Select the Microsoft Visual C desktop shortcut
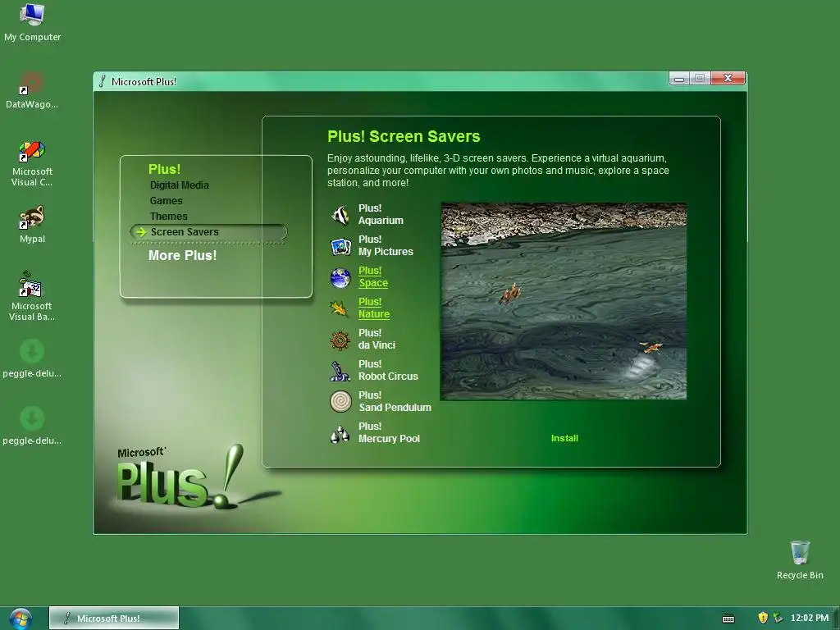Image resolution: width=840 pixels, height=630 pixels. point(32,163)
